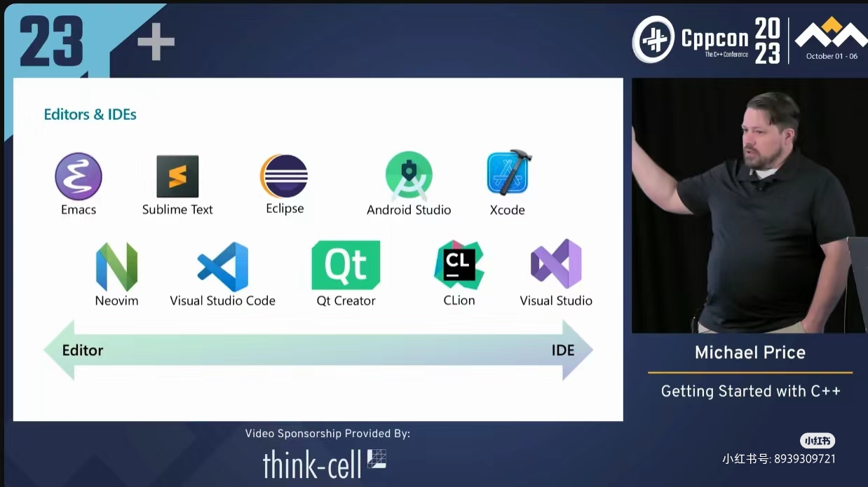868x487 pixels.
Task: Click the Visual Studio Code logo icon
Action: coord(223,267)
